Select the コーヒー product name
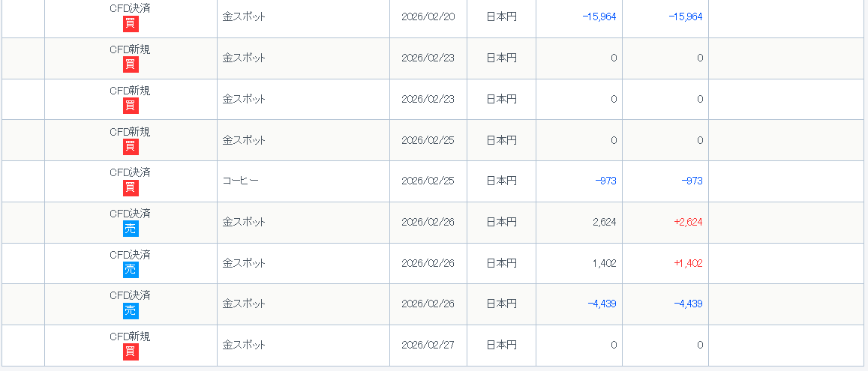 pos(240,181)
